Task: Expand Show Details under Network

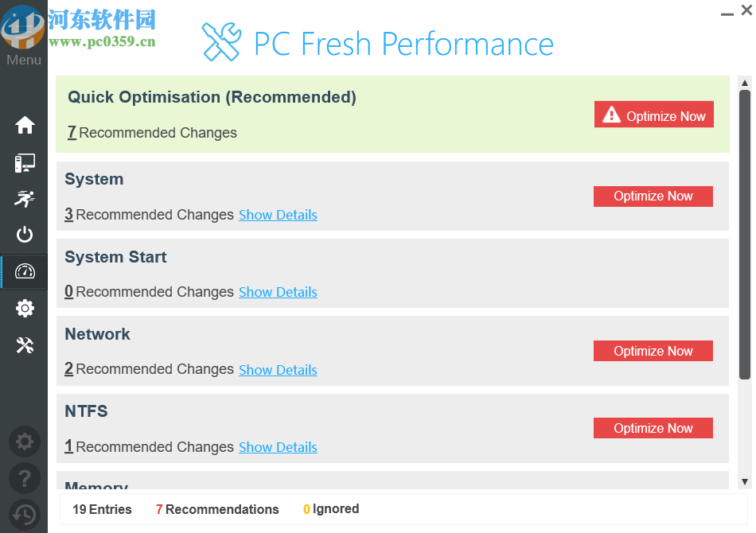Action: pos(278,370)
